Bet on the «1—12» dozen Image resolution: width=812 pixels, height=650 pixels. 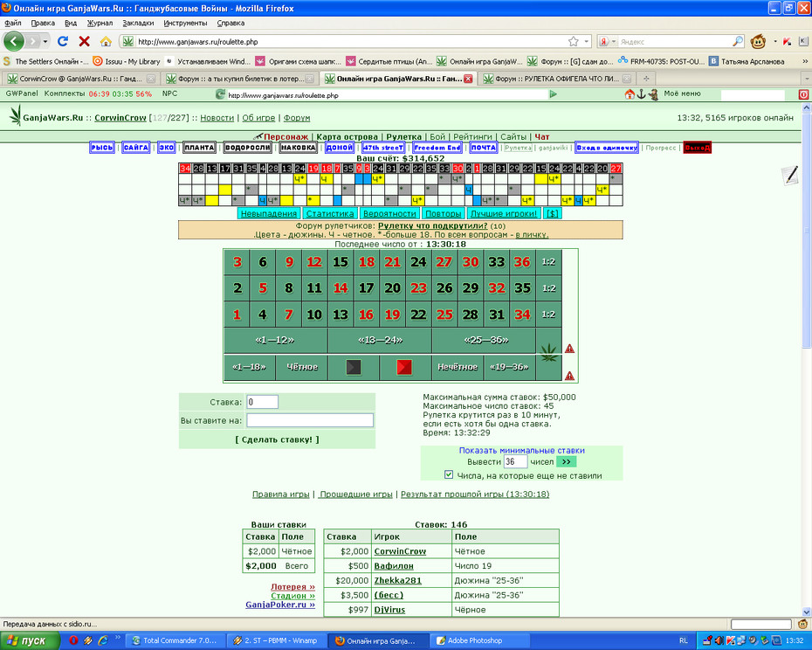click(275, 340)
